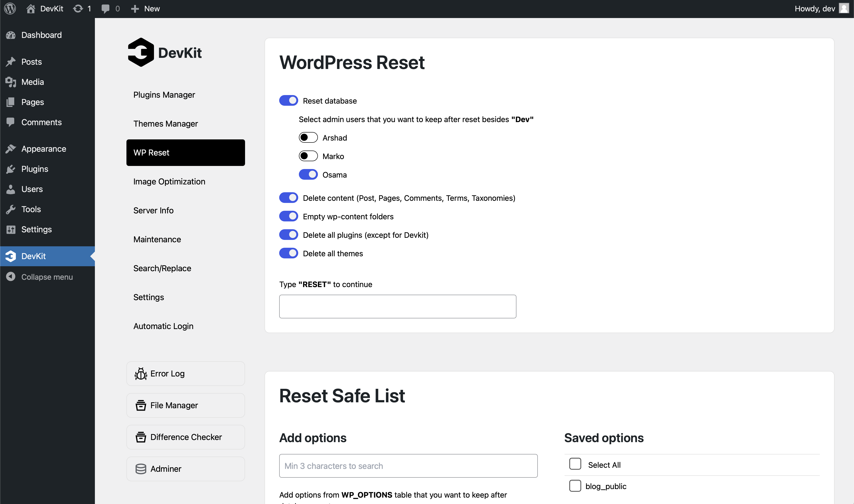Click the Plugins plug icon in sidebar
The image size is (854, 504).
11,169
